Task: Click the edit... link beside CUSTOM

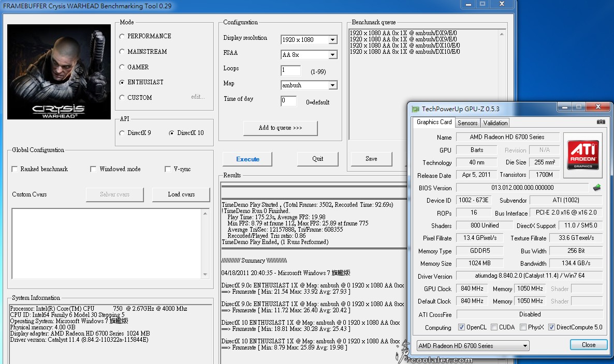Action: coord(198,97)
